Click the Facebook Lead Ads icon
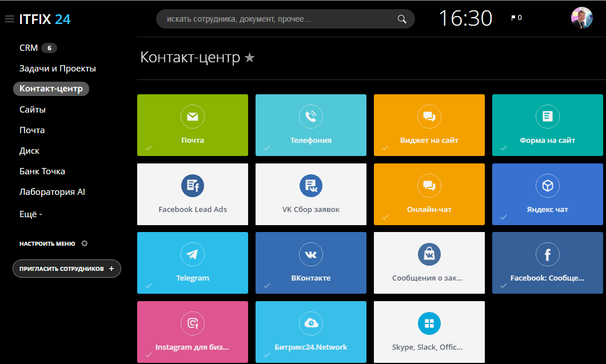The width and height of the screenshot is (606, 364). pos(193,186)
